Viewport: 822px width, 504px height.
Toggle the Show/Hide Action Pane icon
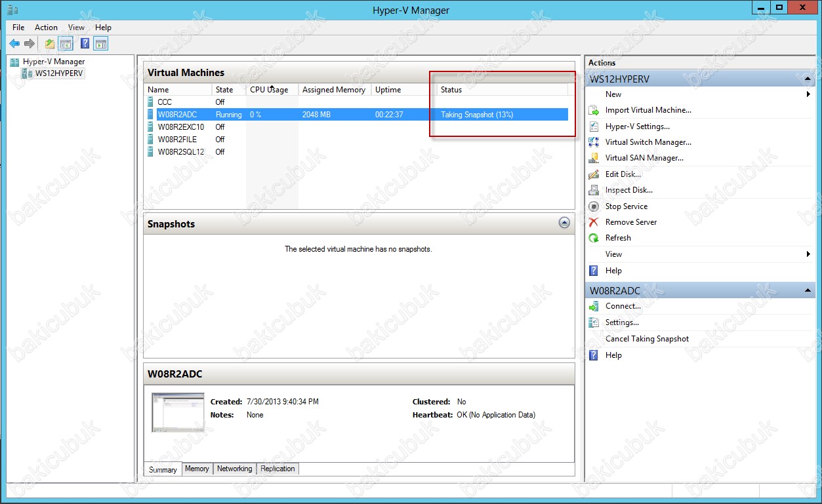100,44
